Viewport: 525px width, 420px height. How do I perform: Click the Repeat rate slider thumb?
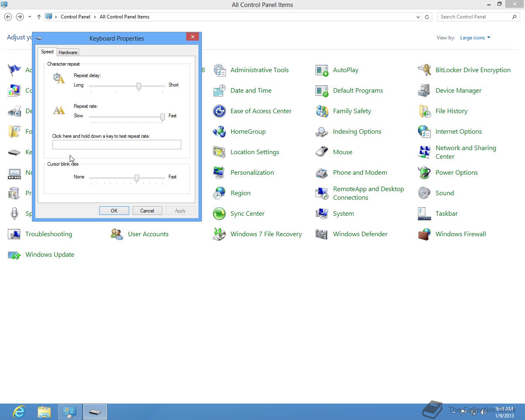point(162,117)
